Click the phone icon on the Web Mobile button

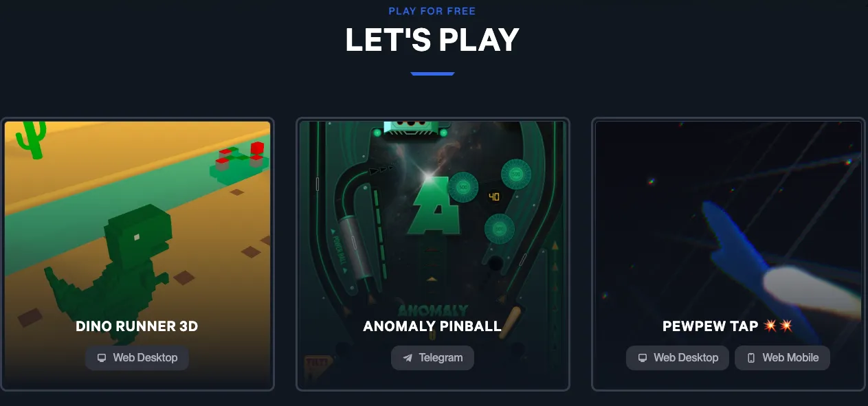click(x=751, y=358)
